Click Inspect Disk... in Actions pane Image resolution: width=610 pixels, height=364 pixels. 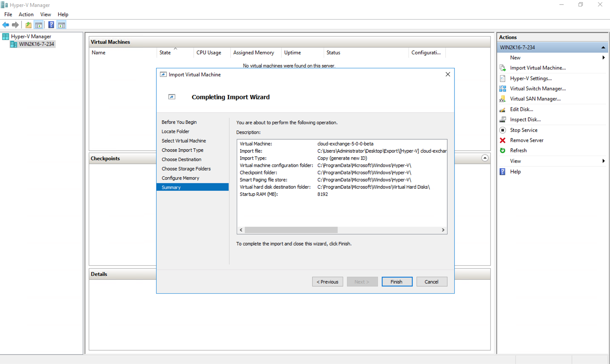coord(525,119)
